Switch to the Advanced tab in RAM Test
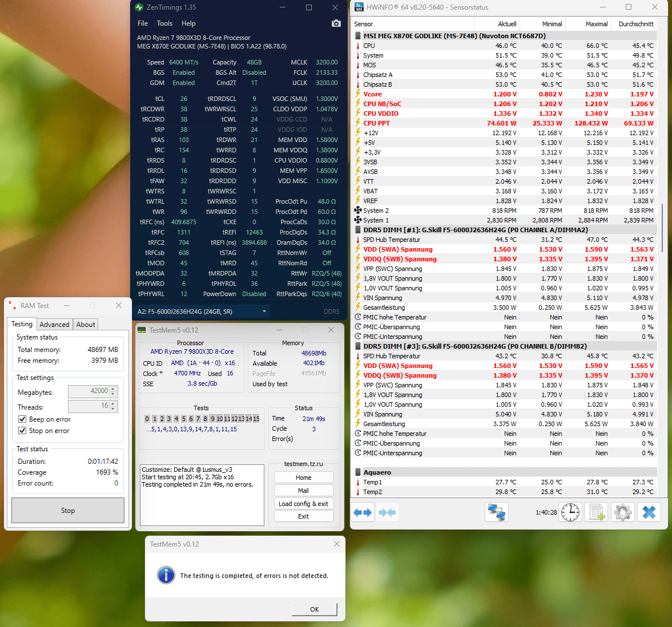This screenshot has height=627, width=672. 54,325
